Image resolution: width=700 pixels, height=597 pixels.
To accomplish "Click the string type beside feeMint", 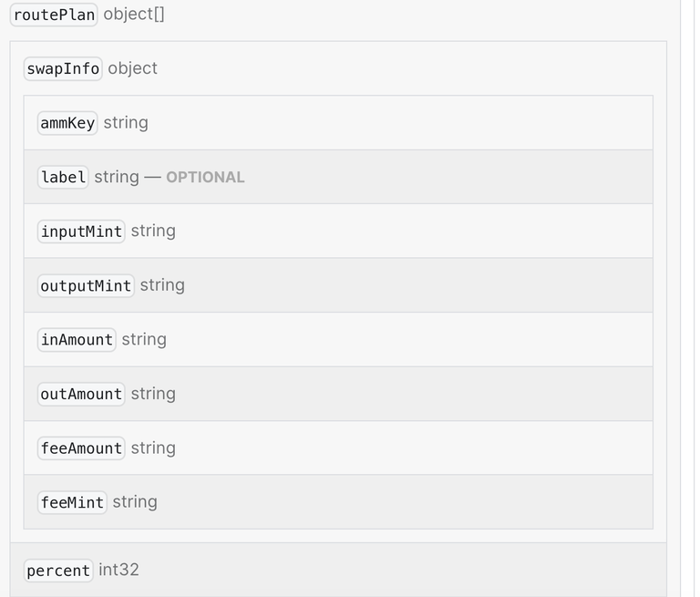I will point(135,502).
